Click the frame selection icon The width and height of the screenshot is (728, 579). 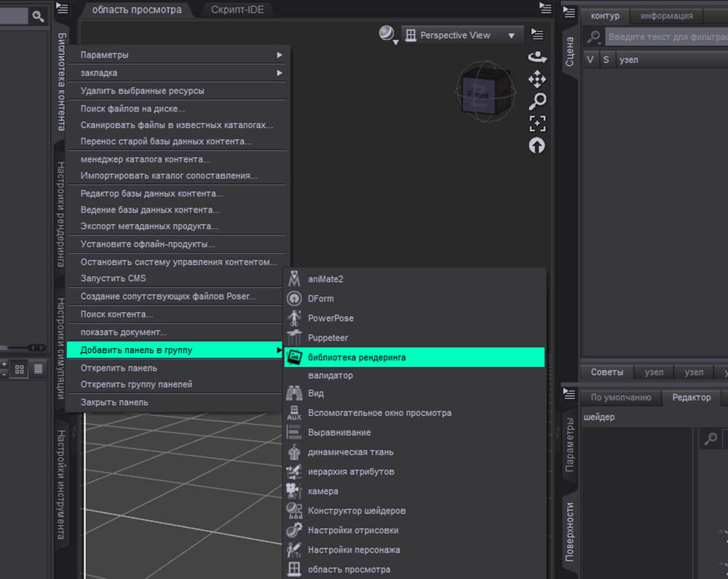[537, 124]
